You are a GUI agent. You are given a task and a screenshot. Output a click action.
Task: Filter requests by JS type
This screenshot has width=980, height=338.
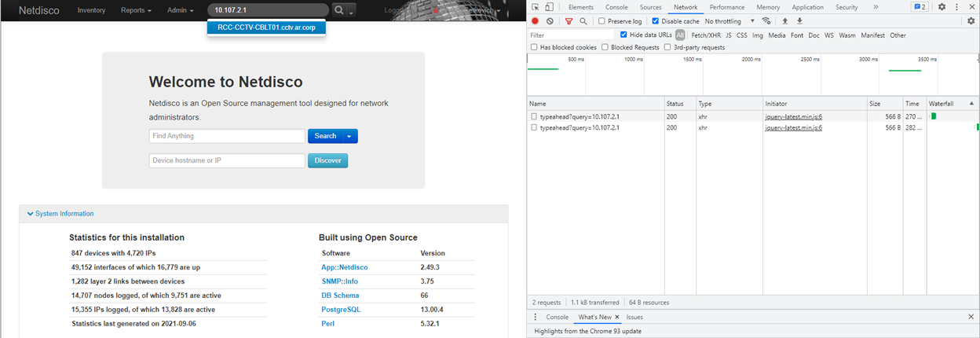coord(729,35)
